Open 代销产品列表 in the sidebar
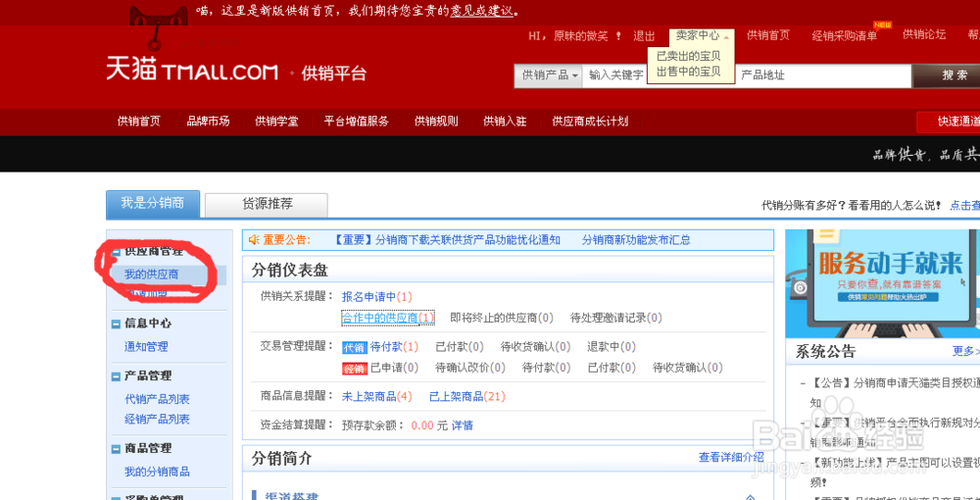980x500 pixels. pyautogui.click(x=157, y=399)
